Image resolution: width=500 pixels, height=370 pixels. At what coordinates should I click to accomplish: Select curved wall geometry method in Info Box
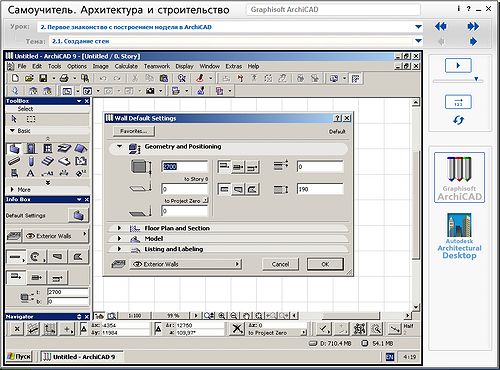coord(36,257)
